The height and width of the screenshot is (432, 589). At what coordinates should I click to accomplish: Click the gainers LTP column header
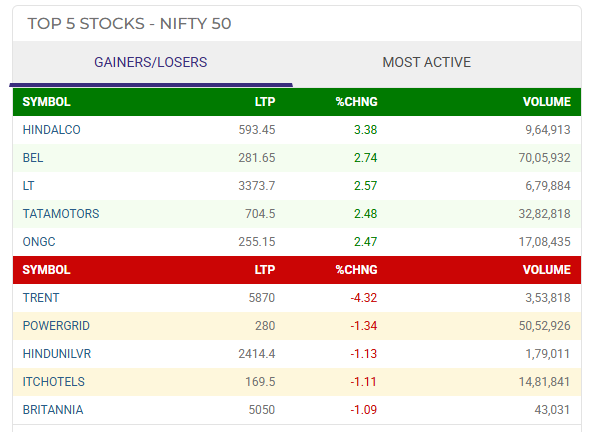(265, 102)
